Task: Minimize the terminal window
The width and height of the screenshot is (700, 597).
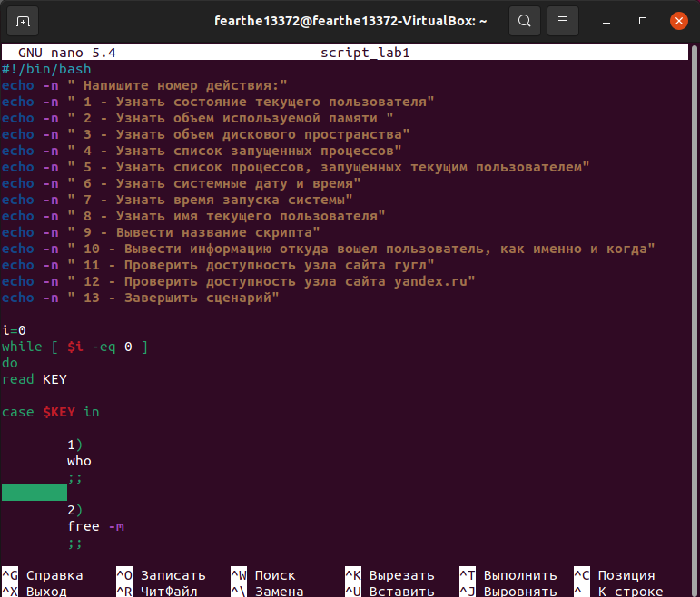Action: pyautogui.click(x=606, y=21)
